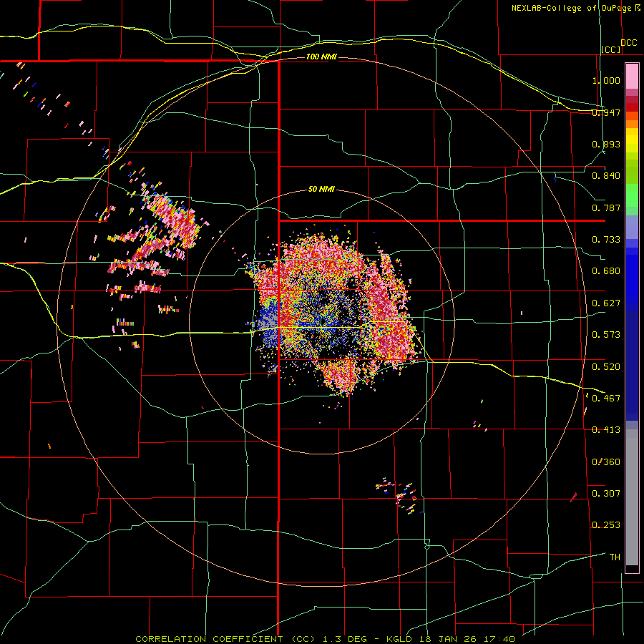This screenshot has height=644, width=644.
Task: Click the 1.000 value on the color scale
Action: tap(606, 80)
